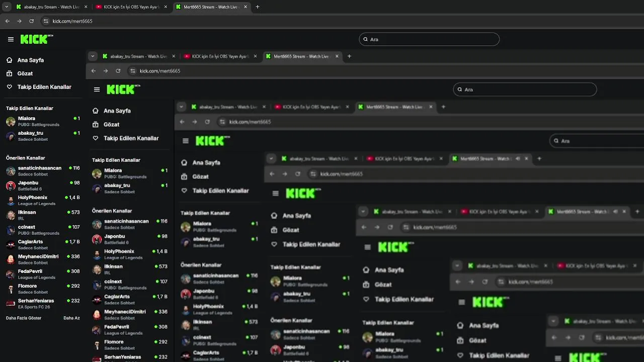
Task: Click the outermost Ara search field
Action: tap(429, 39)
